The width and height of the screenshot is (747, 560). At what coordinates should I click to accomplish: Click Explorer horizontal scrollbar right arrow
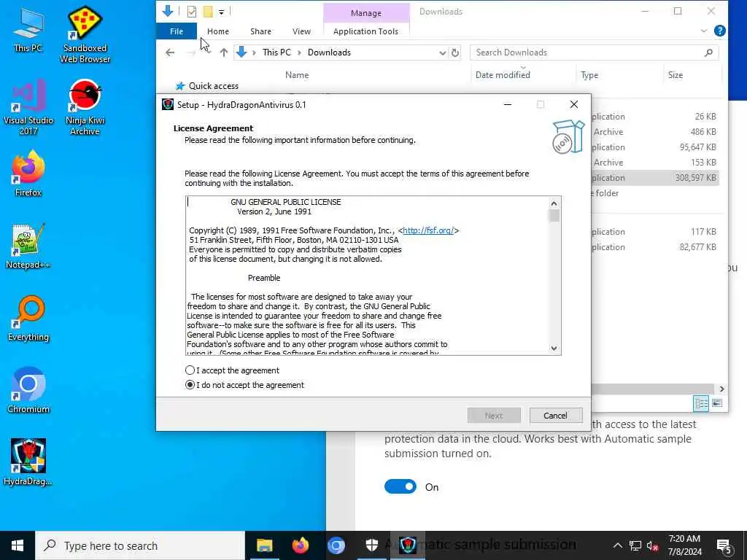point(721,389)
